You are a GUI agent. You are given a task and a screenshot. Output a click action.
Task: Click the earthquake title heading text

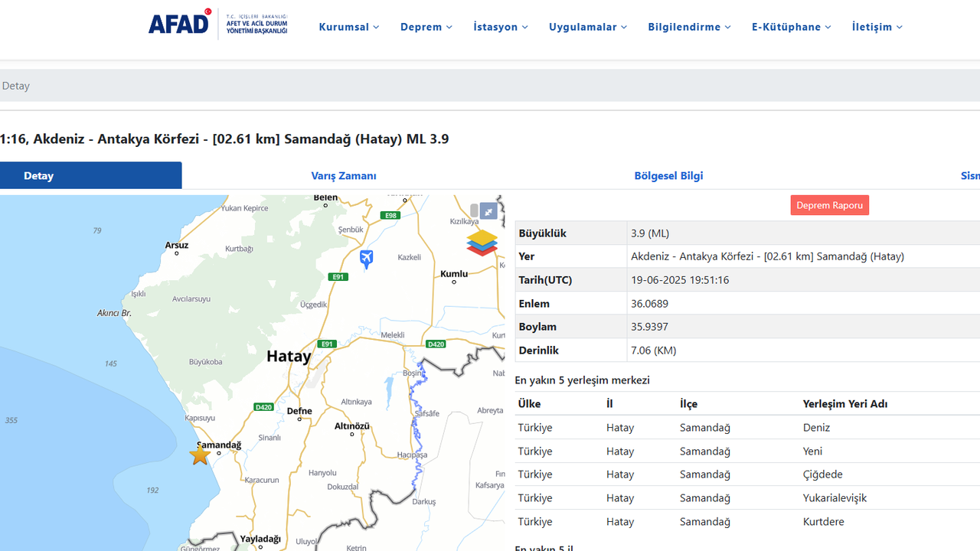coord(224,139)
